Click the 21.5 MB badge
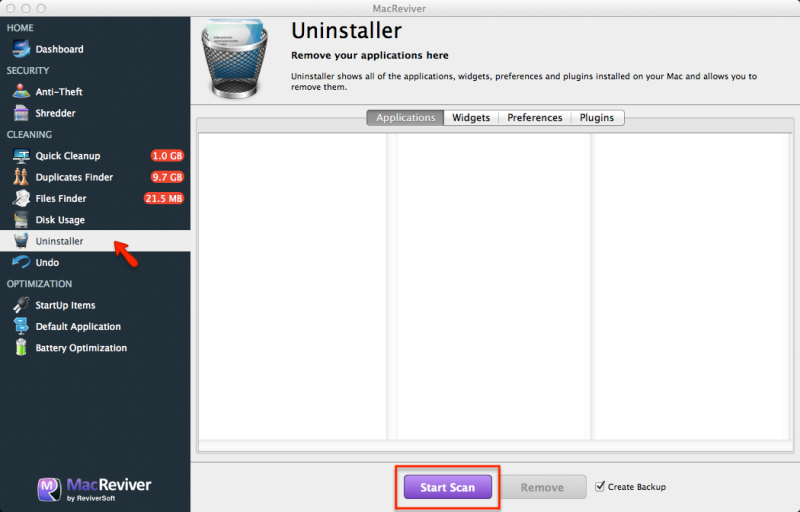The height and width of the screenshot is (512, 800). (x=163, y=198)
